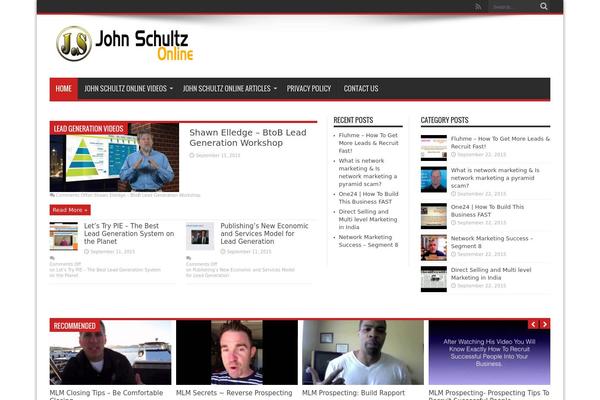Click the Fluhme category post thumbnail

(x=434, y=148)
